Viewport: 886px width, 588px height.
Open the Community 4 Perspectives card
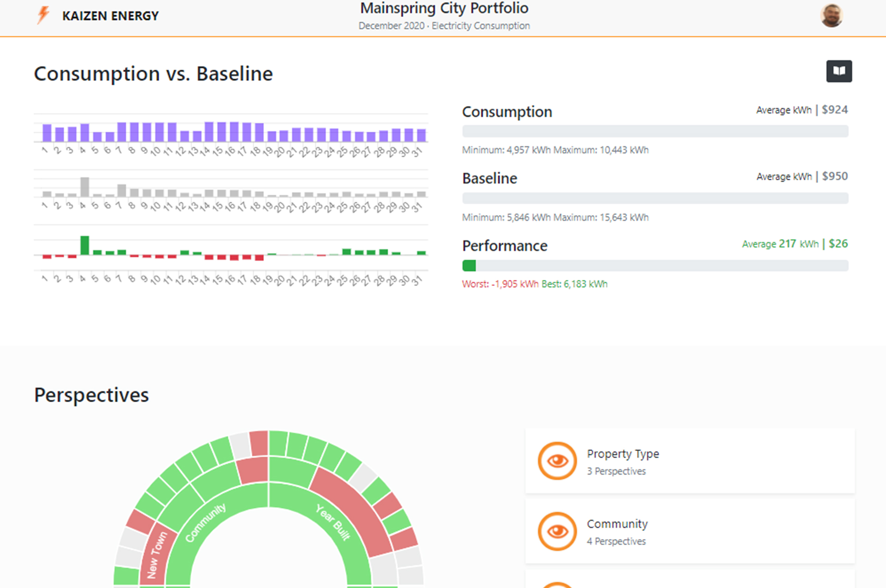[689, 531]
